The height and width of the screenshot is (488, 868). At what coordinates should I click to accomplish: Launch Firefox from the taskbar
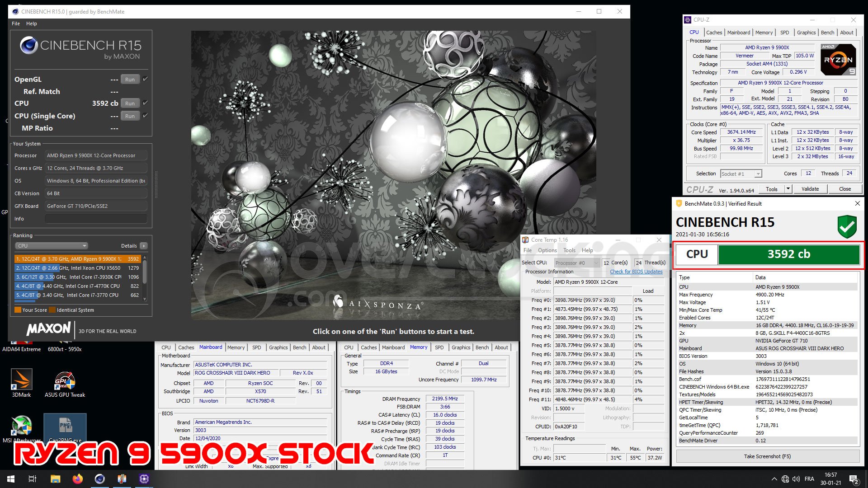coord(77,479)
